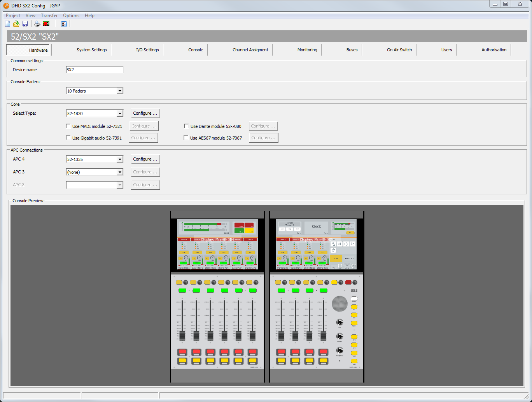Enable Use Dante module 52-7080 checkbox
The height and width of the screenshot is (402, 532).
pos(186,126)
